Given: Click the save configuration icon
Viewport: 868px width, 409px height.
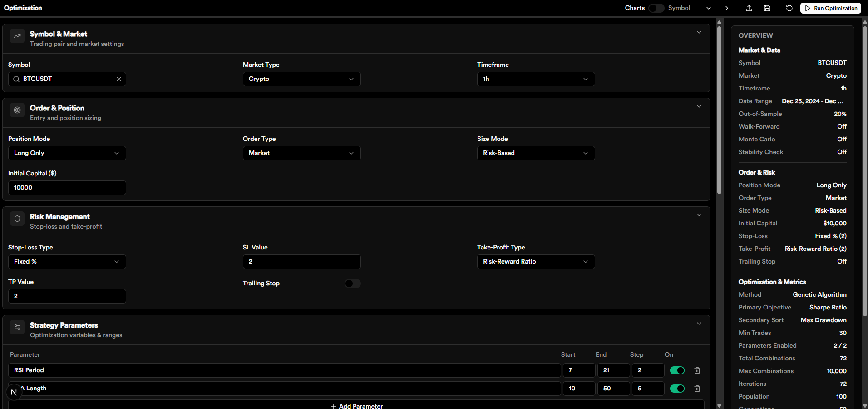Looking at the screenshot, I should (767, 8).
